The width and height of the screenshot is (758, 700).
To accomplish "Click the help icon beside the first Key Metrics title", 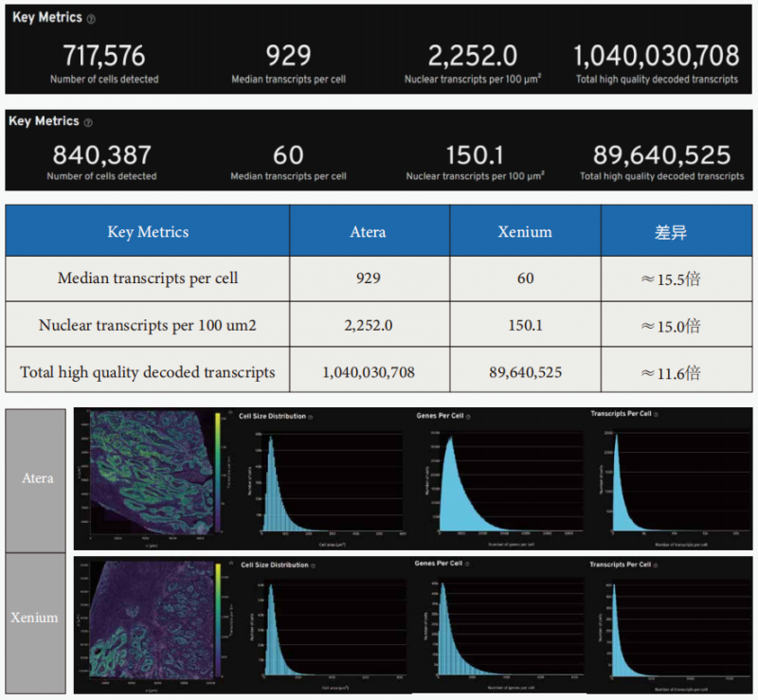I will coord(91,19).
